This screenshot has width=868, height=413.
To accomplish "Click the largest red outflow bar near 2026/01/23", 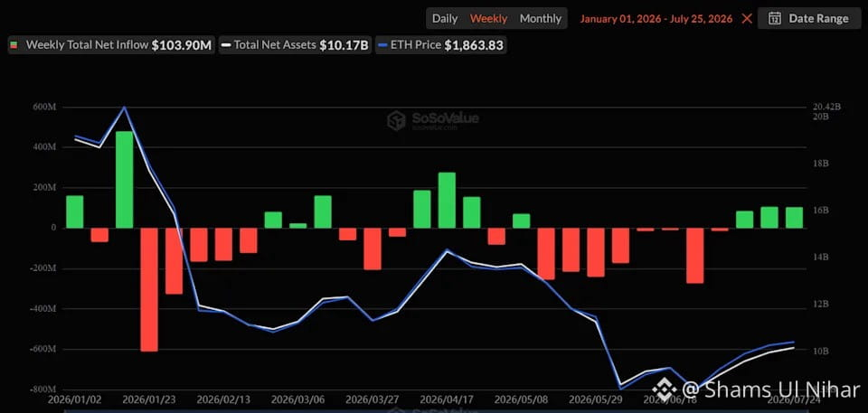I will coord(149,289).
